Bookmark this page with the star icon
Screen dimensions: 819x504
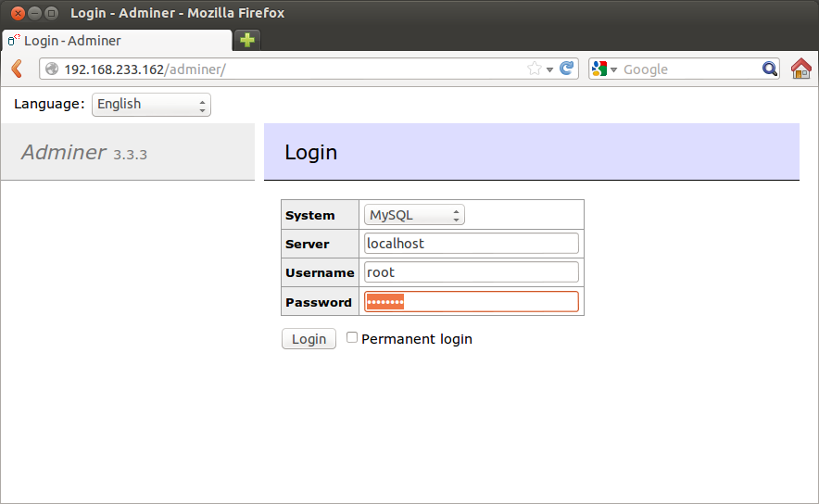(x=535, y=69)
